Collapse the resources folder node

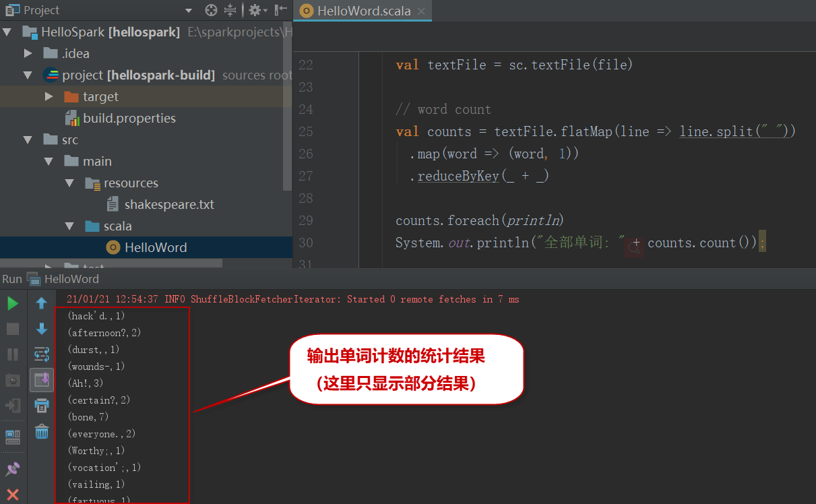coord(69,183)
